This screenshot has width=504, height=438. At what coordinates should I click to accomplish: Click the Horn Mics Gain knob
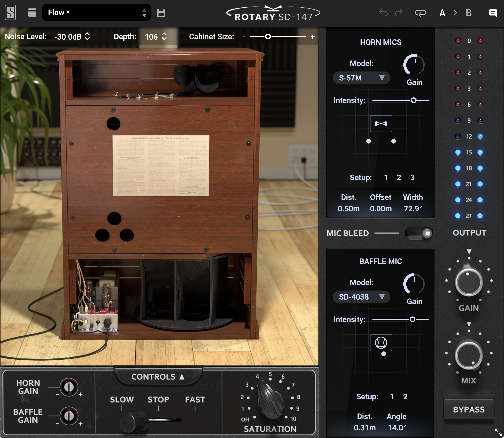coord(414,65)
